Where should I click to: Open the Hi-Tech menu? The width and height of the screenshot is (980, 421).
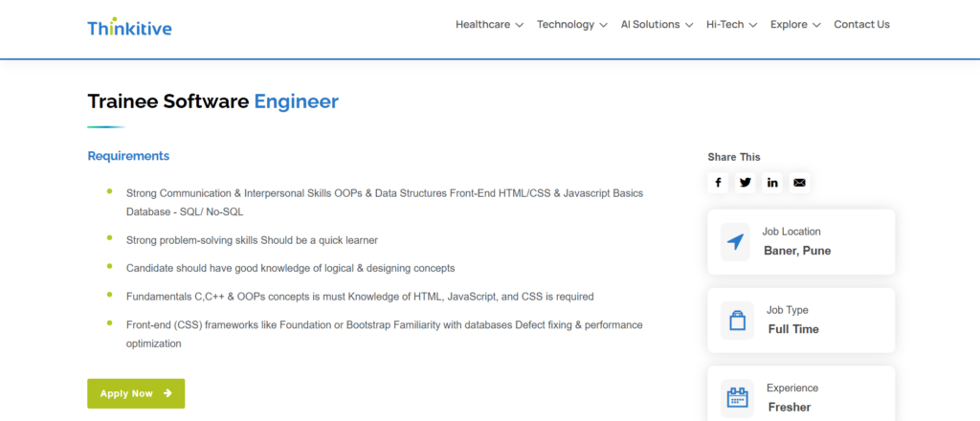pyautogui.click(x=731, y=25)
